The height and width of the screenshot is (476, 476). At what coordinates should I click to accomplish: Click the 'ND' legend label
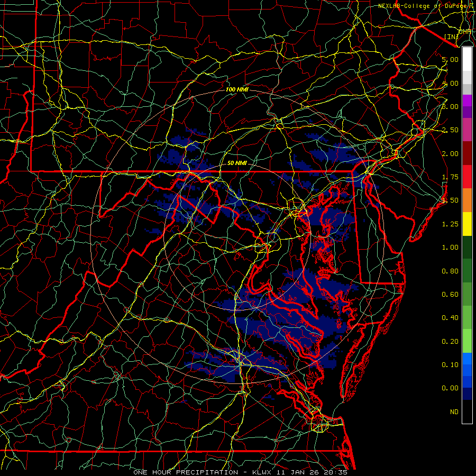454,412
